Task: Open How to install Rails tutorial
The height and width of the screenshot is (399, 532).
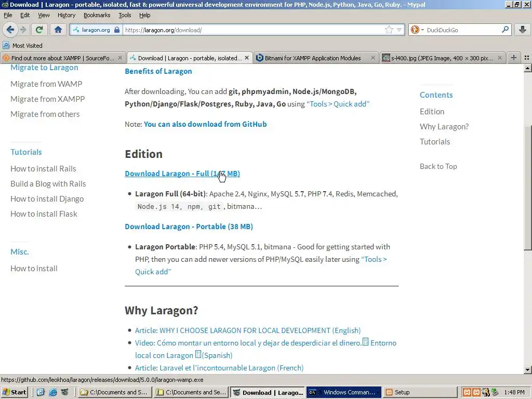Action: (43, 169)
